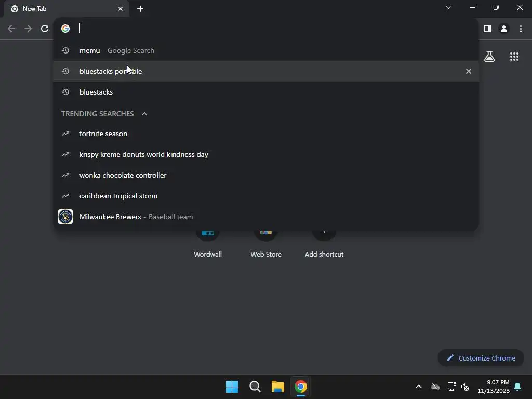The height and width of the screenshot is (399, 532).
Task: Close the New Tab tab
Action: click(x=121, y=9)
